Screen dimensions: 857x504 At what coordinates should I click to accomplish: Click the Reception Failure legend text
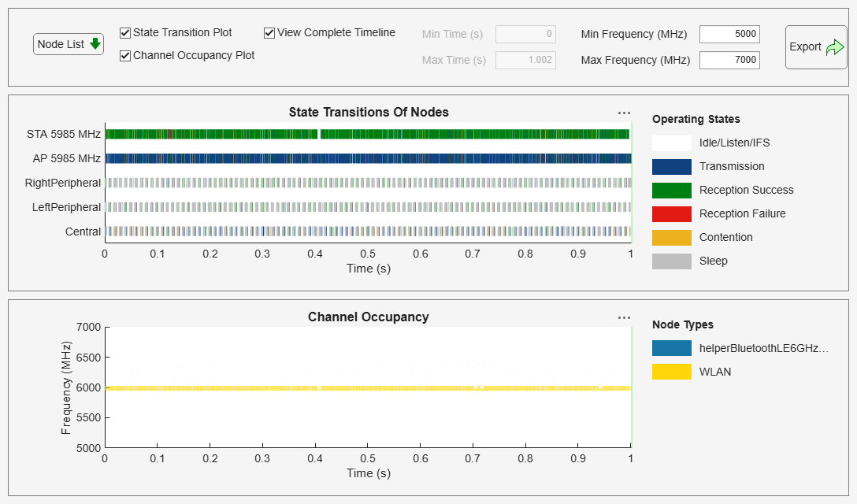pos(743,213)
